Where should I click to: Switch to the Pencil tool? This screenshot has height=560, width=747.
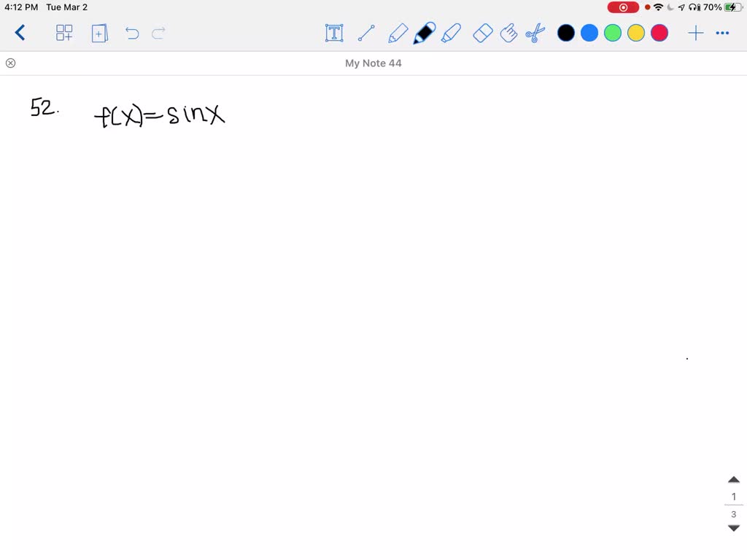tap(398, 33)
